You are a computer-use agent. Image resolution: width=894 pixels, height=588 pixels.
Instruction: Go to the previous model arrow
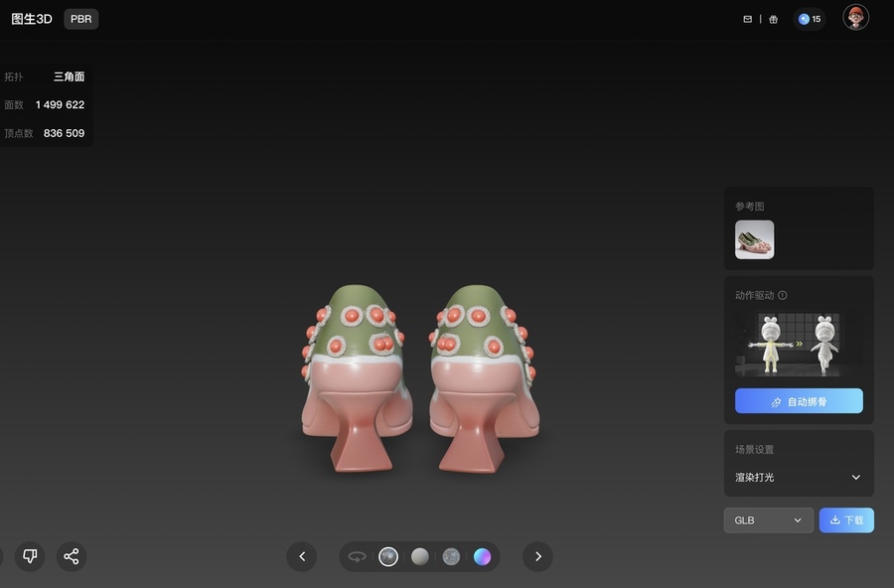click(x=302, y=556)
